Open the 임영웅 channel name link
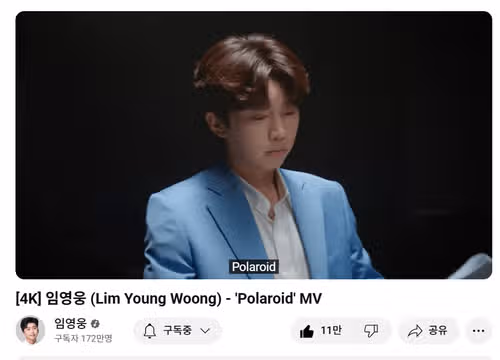The width and height of the screenshot is (500, 360). click(70, 323)
